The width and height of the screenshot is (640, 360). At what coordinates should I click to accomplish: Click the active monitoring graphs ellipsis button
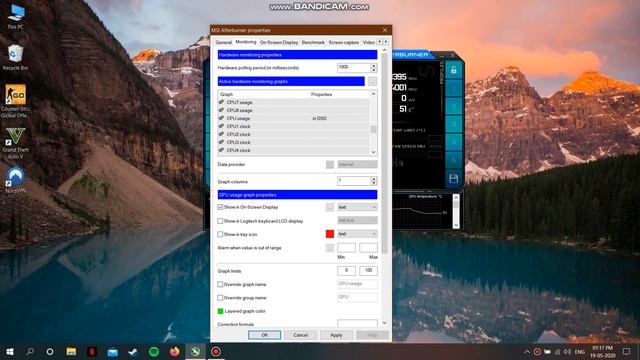point(372,82)
